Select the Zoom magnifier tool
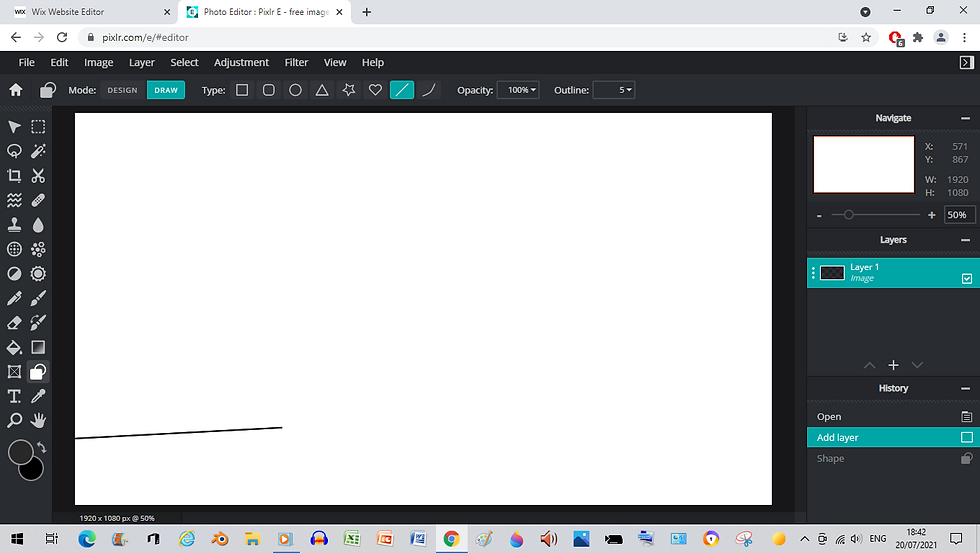 [14, 421]
